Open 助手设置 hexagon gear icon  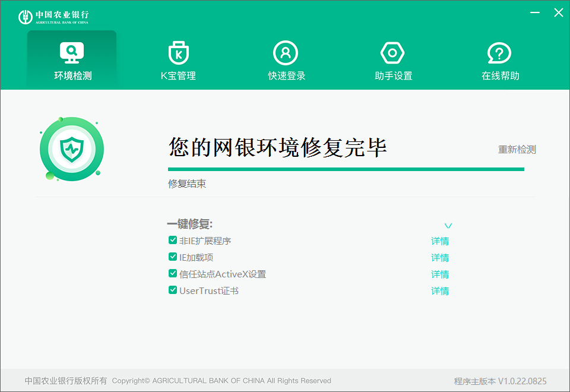392,53
